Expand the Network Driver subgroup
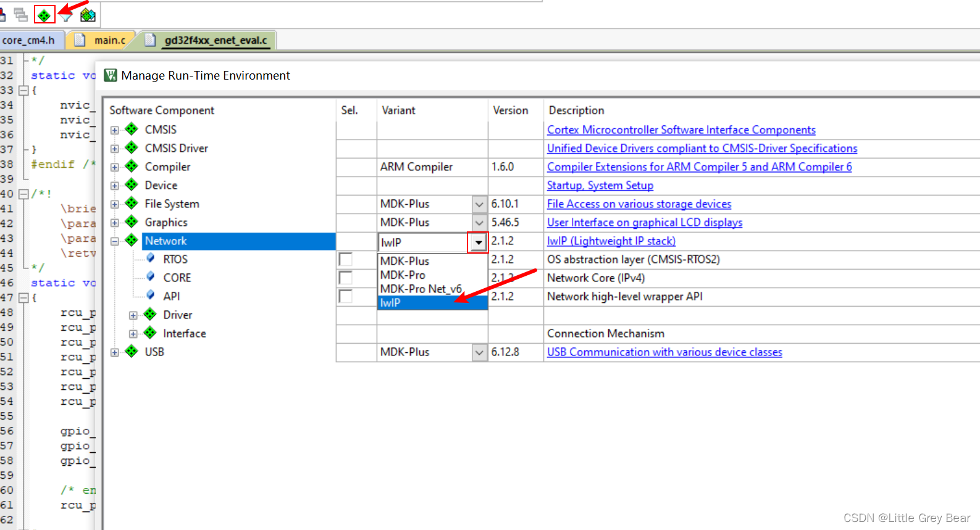980x530 pixels. [x=133, y=315]
